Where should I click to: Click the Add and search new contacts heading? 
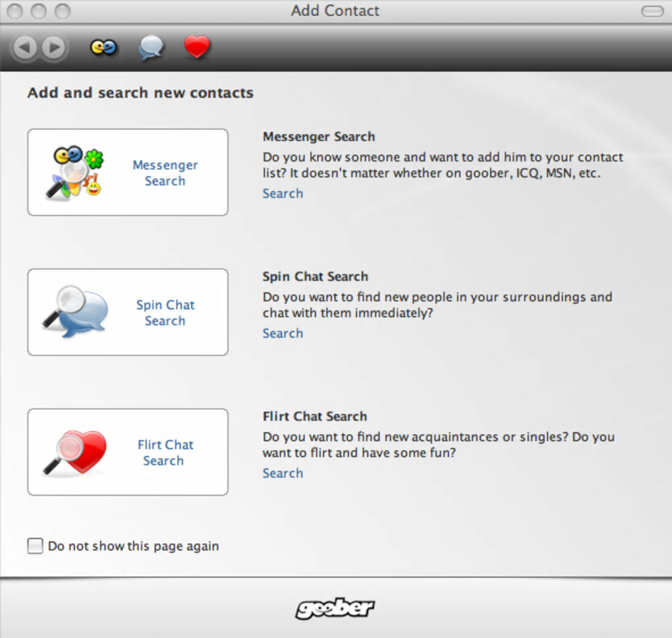140,93
